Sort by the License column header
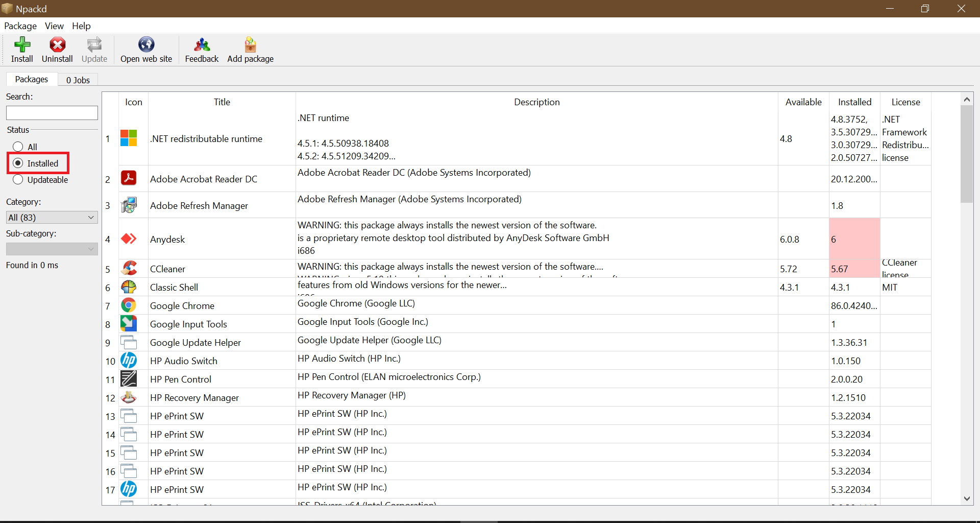This screenshot has height=523, width=980. (905, 102)
